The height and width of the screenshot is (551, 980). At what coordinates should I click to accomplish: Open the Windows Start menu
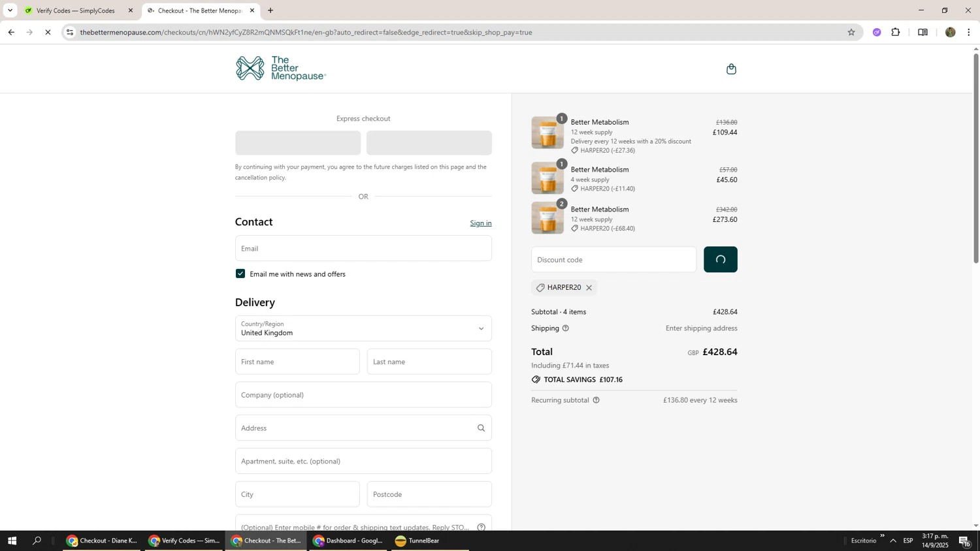12,541
